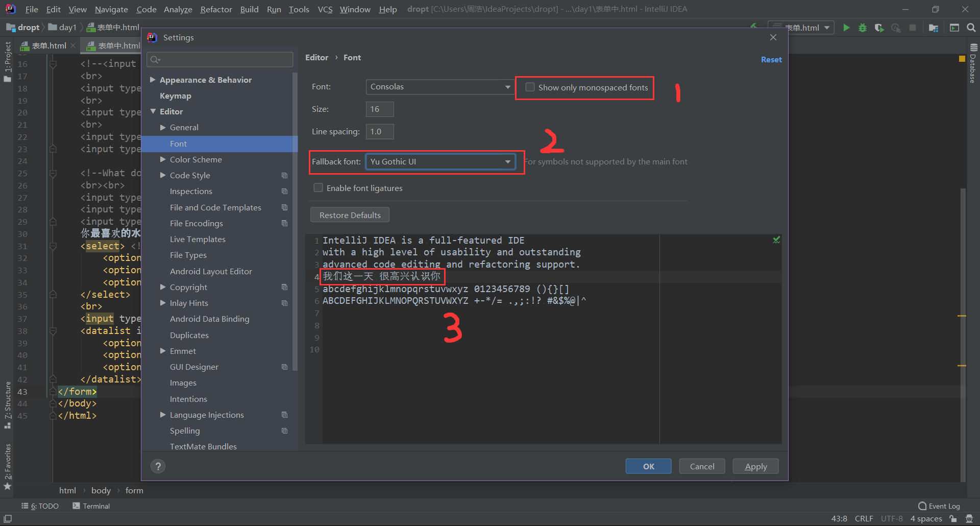Open the Font dropdown showing Consolas
The image size is (980, 526).
(x=439, y=87)
